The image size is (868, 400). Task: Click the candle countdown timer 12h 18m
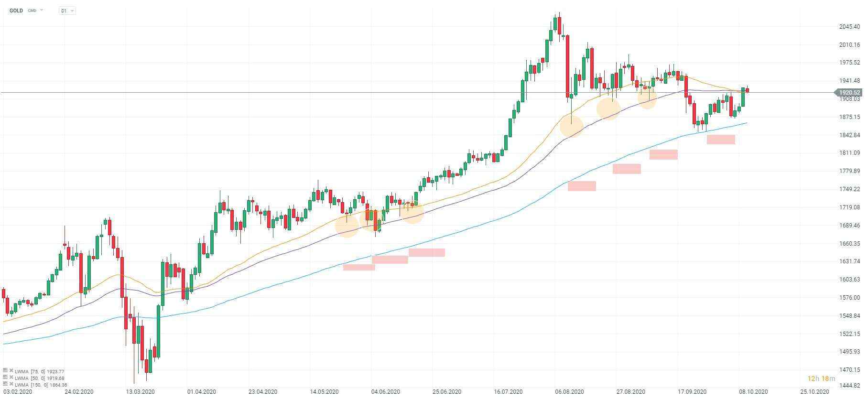[x=821, y=378]
